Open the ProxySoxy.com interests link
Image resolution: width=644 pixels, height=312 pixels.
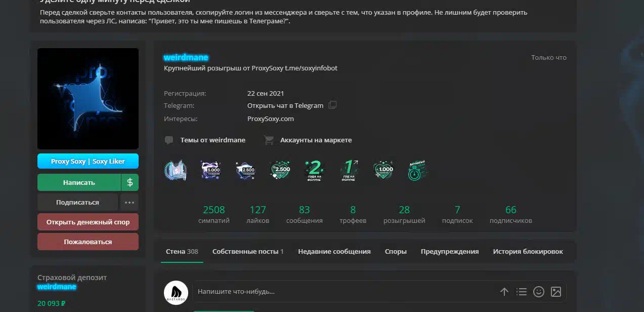tap(271, 119)
